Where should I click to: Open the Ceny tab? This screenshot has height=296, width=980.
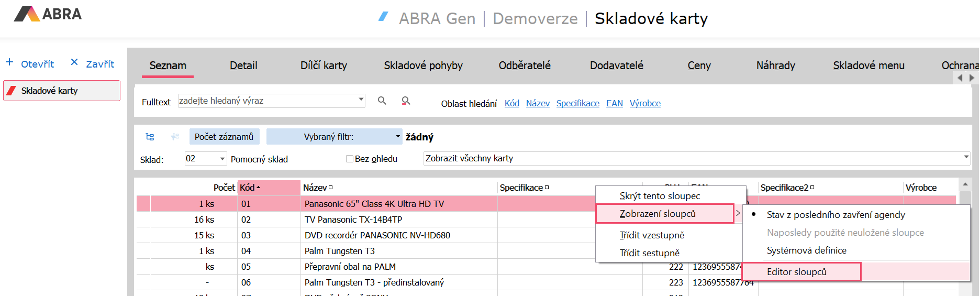[699, 65]
